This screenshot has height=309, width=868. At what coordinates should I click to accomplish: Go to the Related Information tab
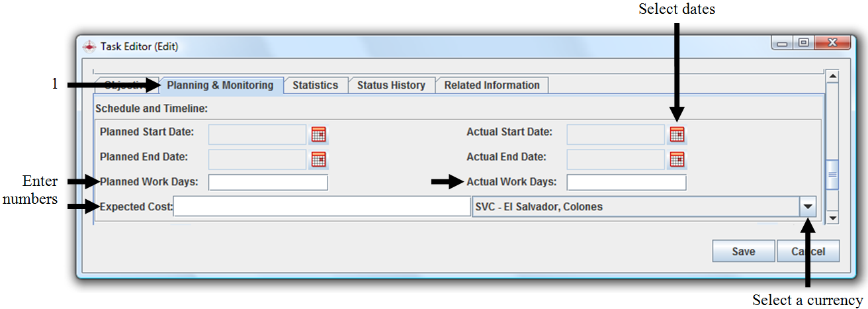[492, 85]
